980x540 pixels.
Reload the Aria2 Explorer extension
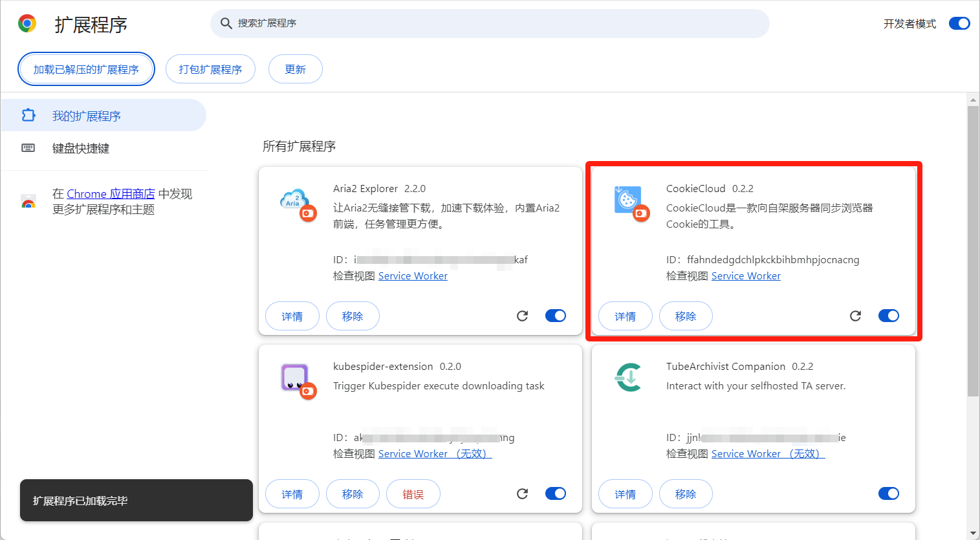coord(523,316)
